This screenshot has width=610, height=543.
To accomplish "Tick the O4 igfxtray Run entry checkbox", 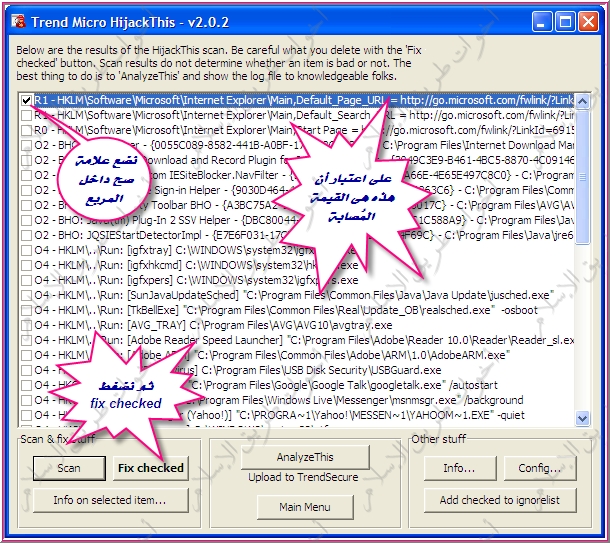I will click(x=26, y=250).
